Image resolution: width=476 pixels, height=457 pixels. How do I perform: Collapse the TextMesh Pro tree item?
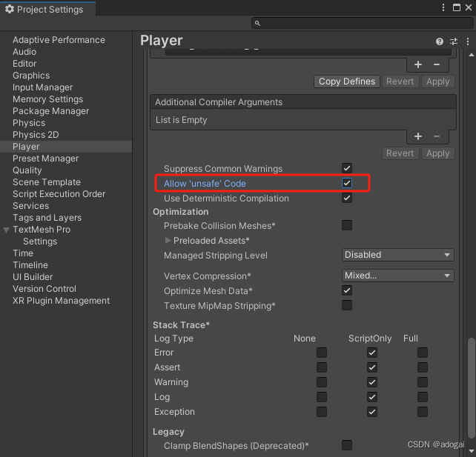[7, 230]
